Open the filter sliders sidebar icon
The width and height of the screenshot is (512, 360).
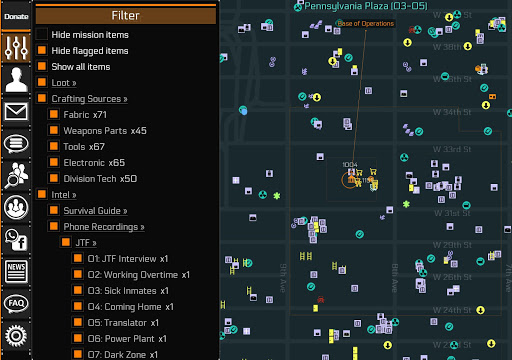[16, 47]
